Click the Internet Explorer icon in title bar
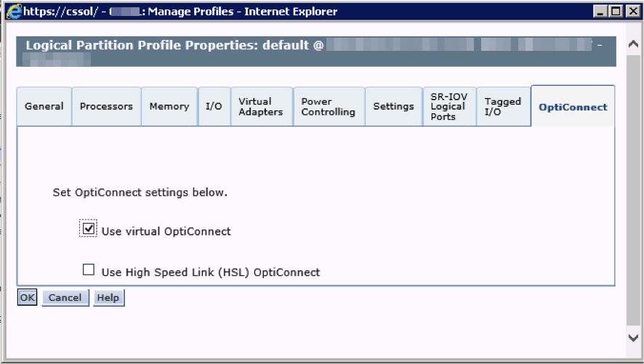This screenshot has height=364, width=644. (14, 12)
